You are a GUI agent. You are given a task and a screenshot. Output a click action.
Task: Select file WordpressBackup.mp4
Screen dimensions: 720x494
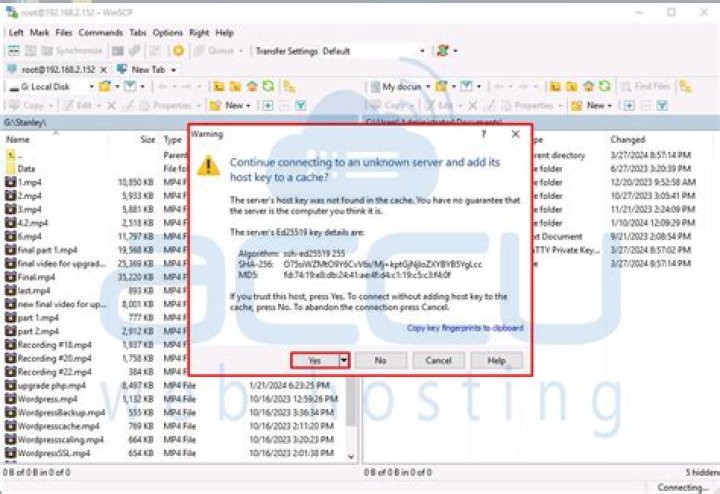61,412
